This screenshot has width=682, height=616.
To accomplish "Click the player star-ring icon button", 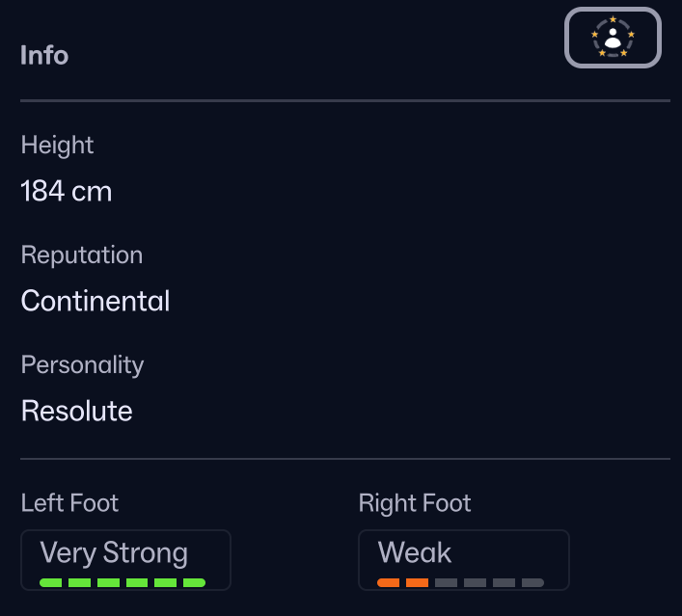I will click(x=613, y=39).
